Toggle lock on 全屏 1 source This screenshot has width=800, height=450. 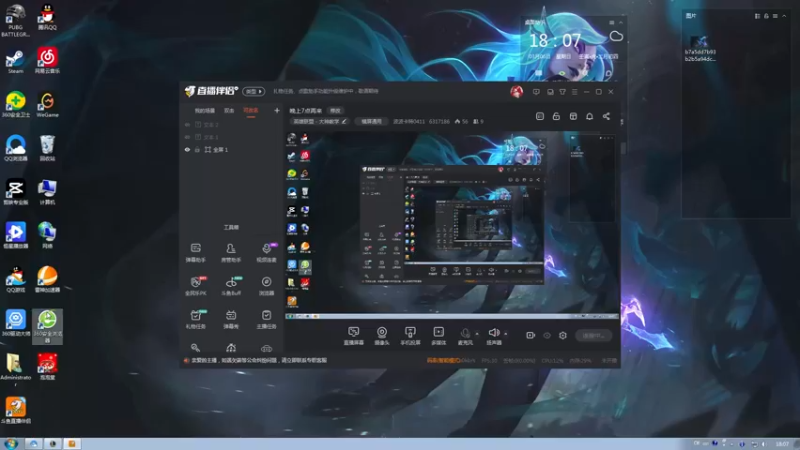197,149
